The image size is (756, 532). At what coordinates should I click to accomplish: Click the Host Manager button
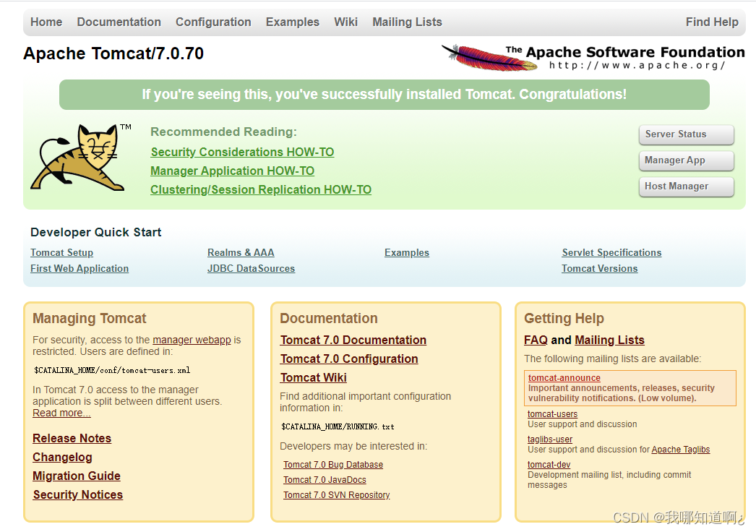(686, 186)
